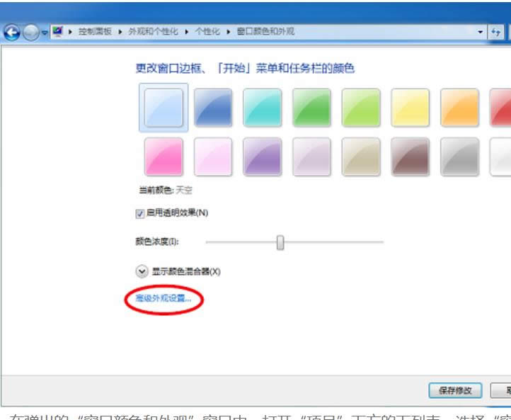Viewport: 511px width, 420px height.
Task: Click 当前颜色: 天空 text
Action: (166, 190)
